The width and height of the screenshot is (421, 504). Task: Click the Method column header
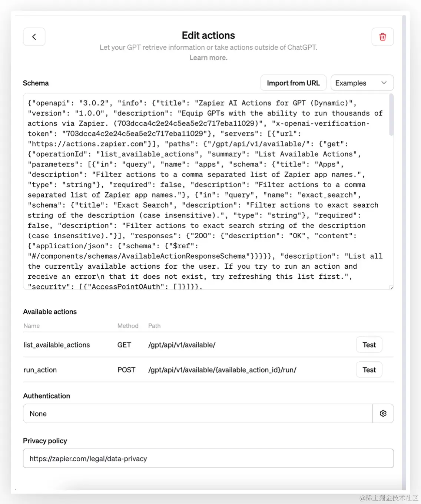(128, 326)
